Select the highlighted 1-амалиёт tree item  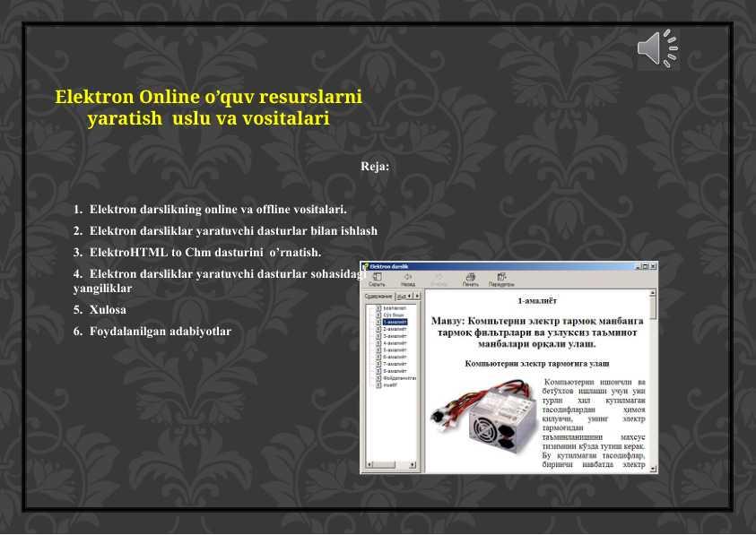point(395,322)
